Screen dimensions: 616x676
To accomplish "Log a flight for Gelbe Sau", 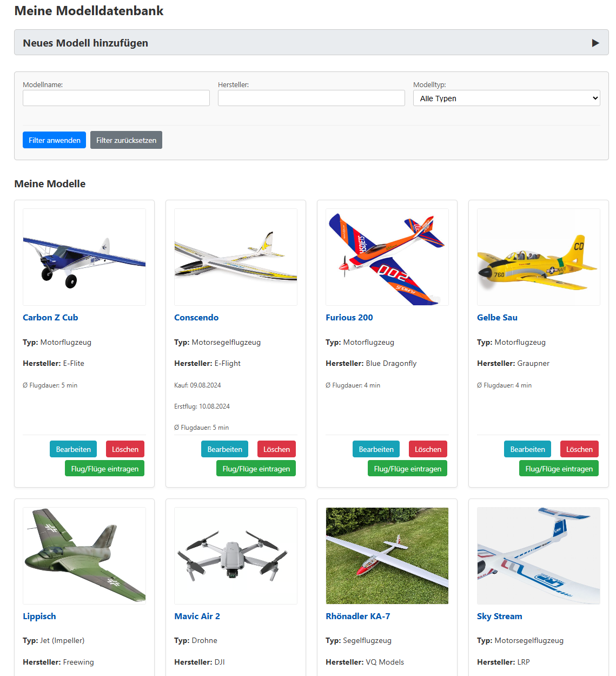I will (559, 469).
